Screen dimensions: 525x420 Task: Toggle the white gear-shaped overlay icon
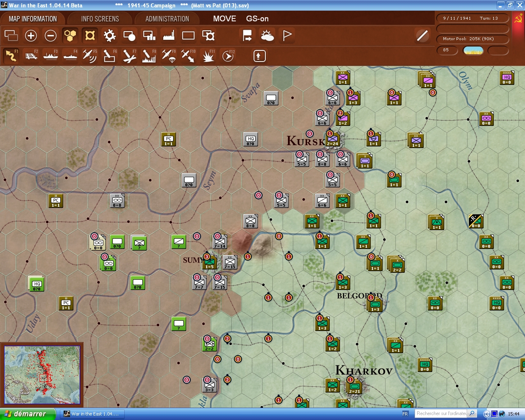pos(110,36)
